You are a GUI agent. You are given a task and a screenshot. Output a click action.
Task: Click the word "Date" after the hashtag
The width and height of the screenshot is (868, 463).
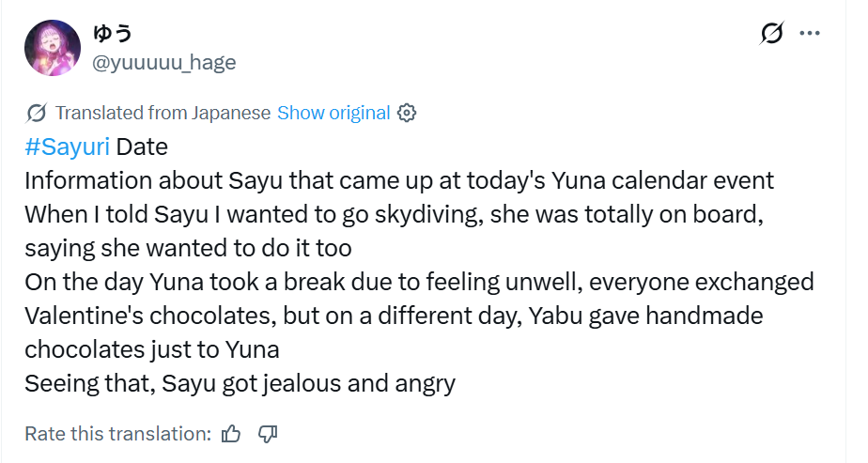tap(142, 147)
